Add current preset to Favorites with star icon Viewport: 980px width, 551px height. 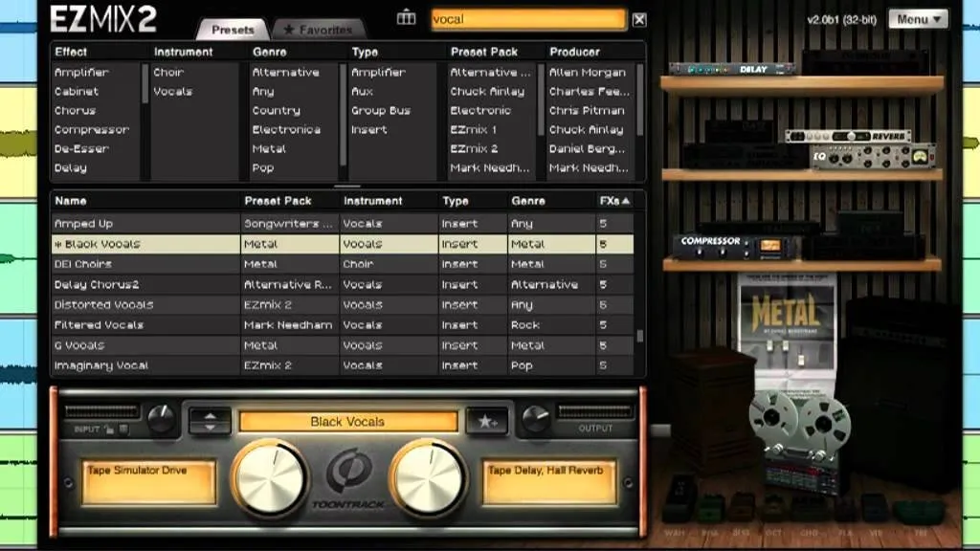[x=488, y=421]
